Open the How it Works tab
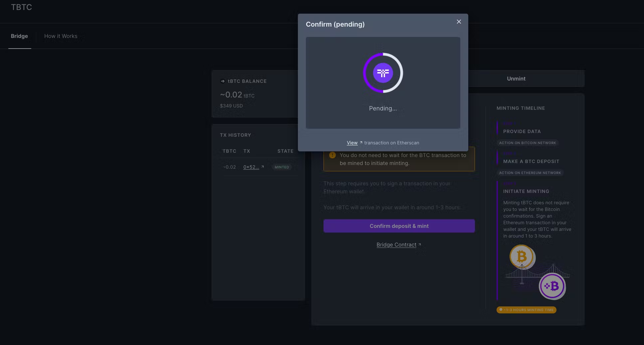This screenshot has height=345, width=644. [61, 36]
